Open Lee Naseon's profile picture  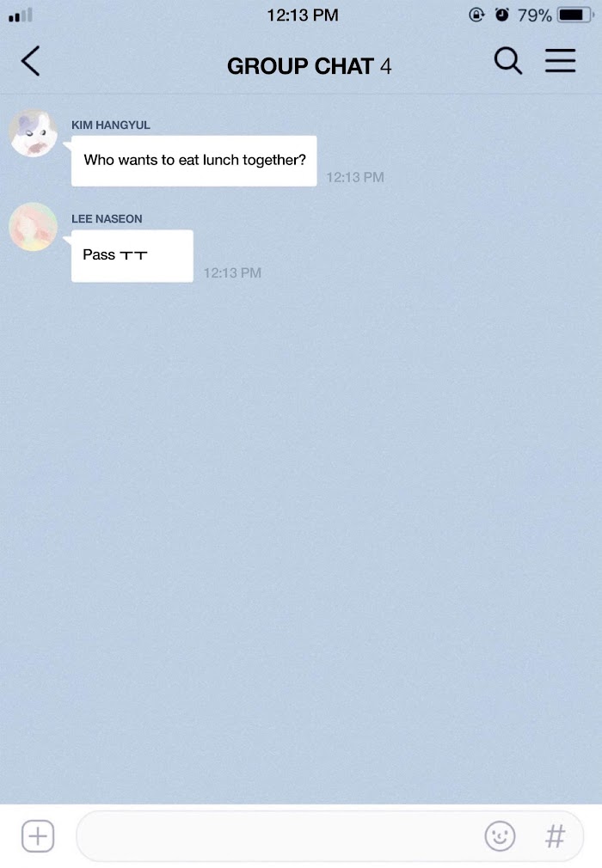34,226
